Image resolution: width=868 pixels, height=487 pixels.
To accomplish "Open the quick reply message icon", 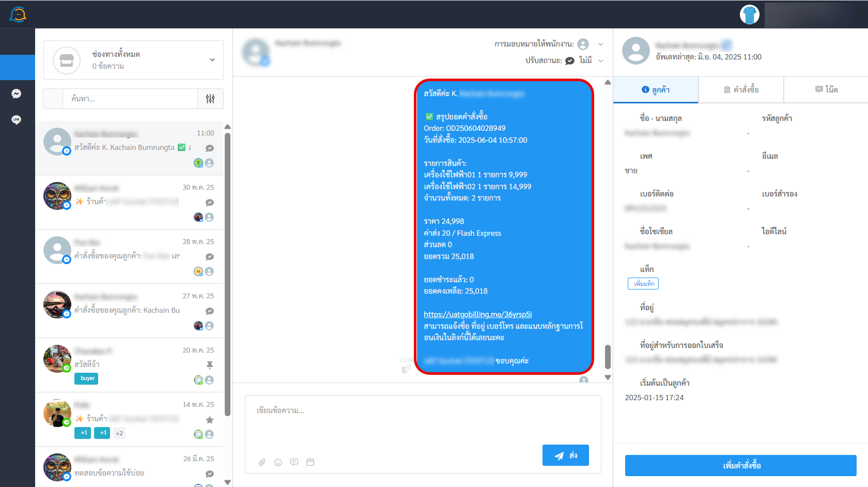I will pos(294,462).
